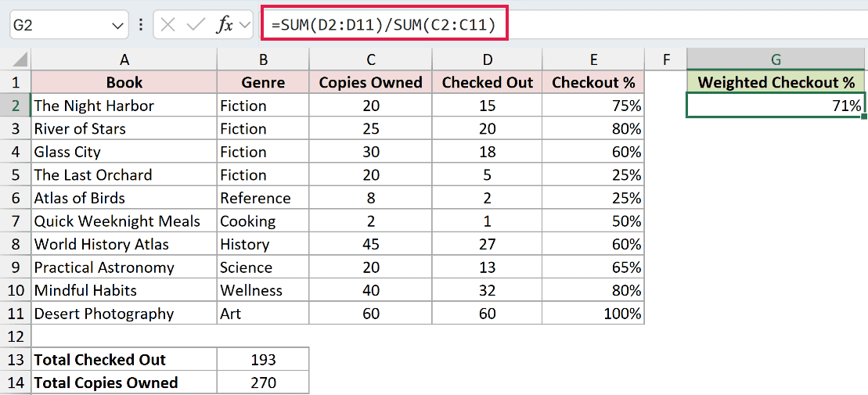Select column E header

click(x=593, y=59)
